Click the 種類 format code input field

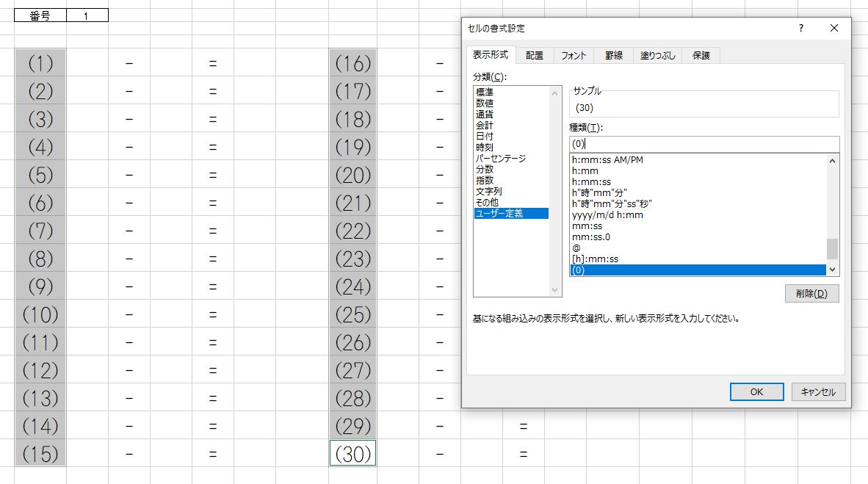point(704,144)
